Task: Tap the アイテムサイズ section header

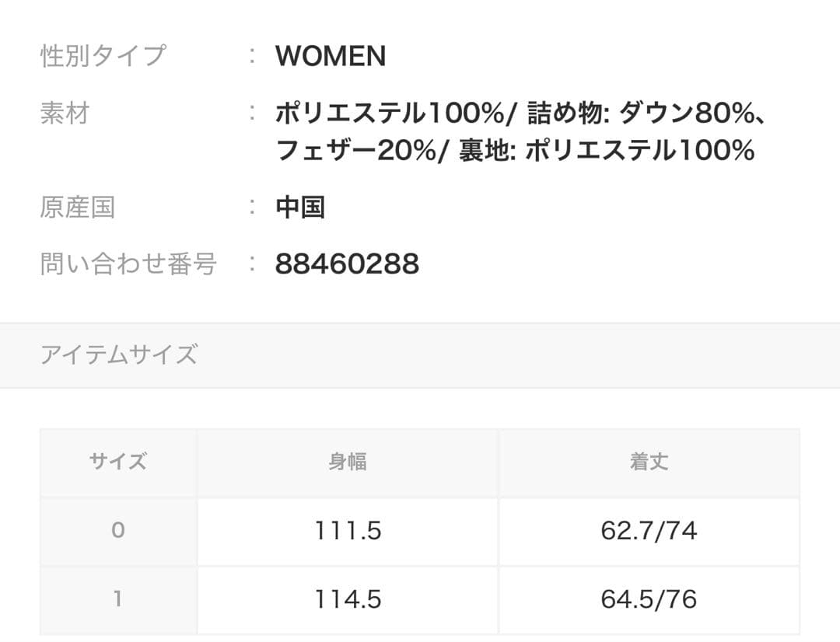Action: pos(119,355)
